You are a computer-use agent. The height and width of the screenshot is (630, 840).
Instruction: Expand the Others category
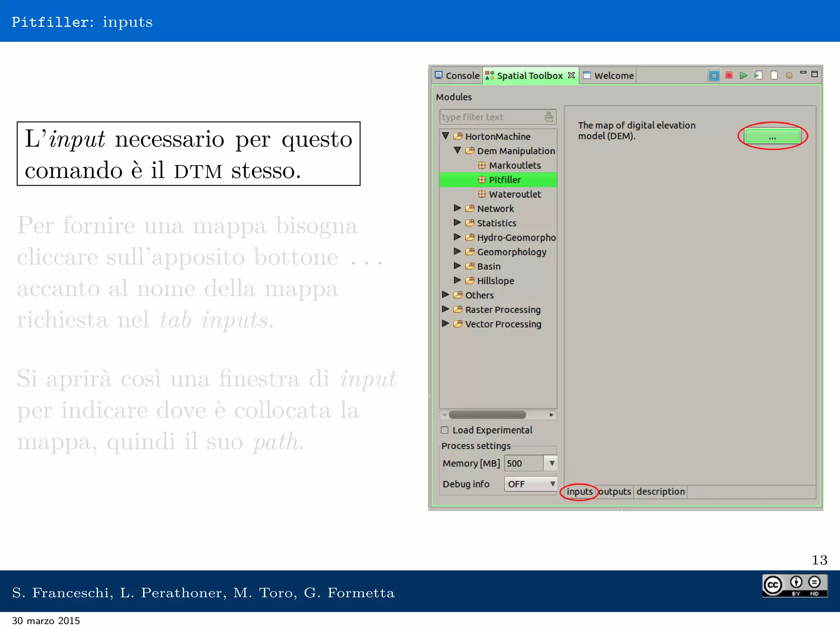pyautogui.click(x=445, y=294)
